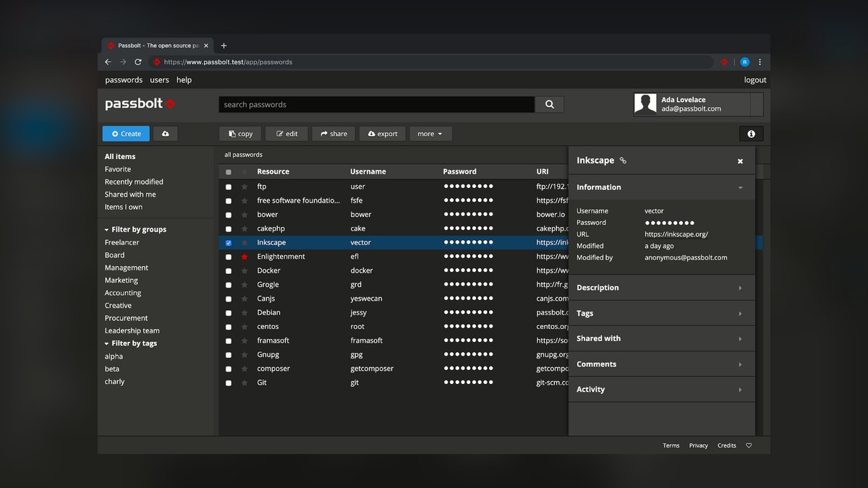Sort by the Username column header
Image resolution: width=868 pixels, height=488 pixels.
tap(368, 172)
